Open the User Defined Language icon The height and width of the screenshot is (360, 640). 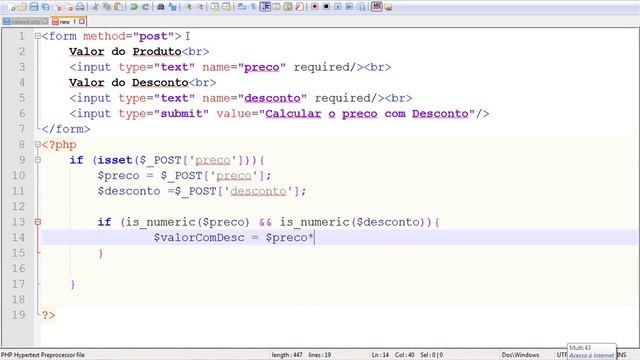[x=276, y=7]
